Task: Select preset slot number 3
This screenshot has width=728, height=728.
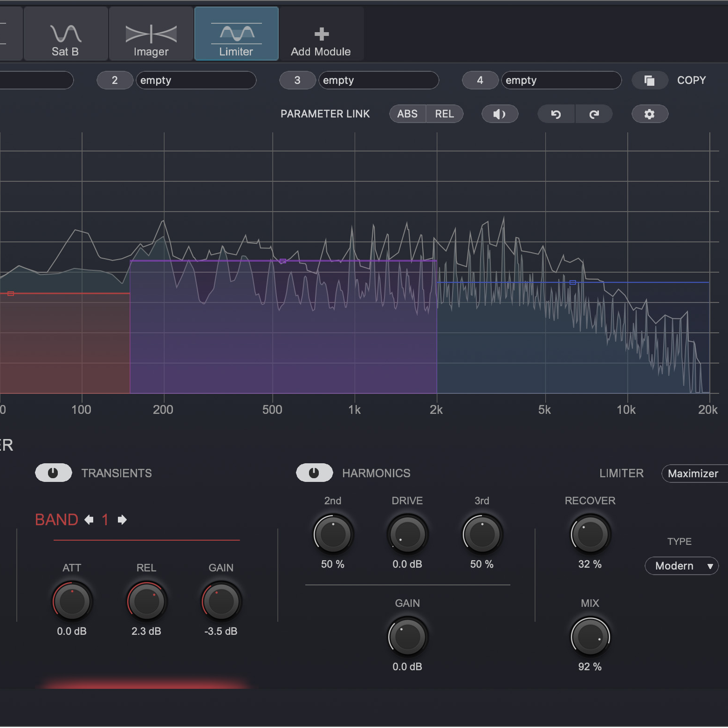Action: 297,80
